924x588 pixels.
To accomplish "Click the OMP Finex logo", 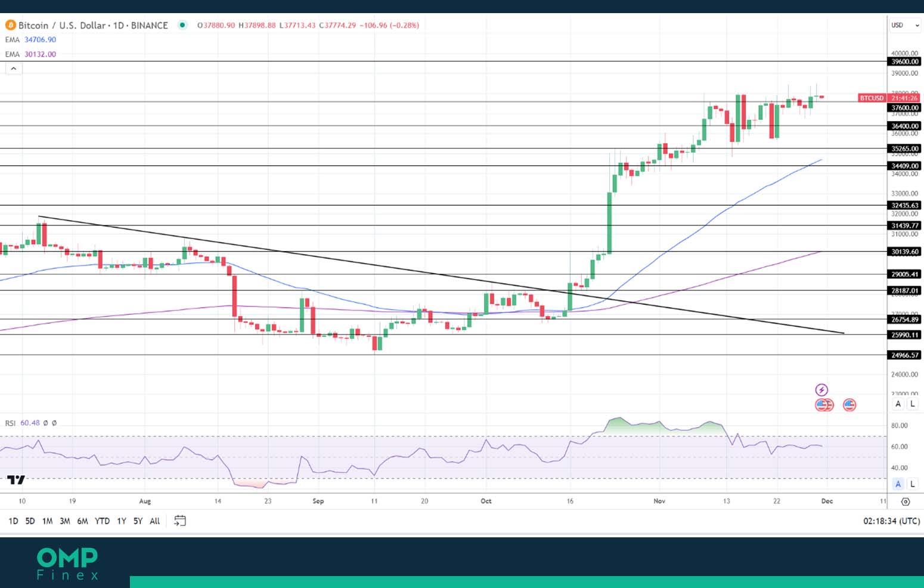I will (67, 564).
